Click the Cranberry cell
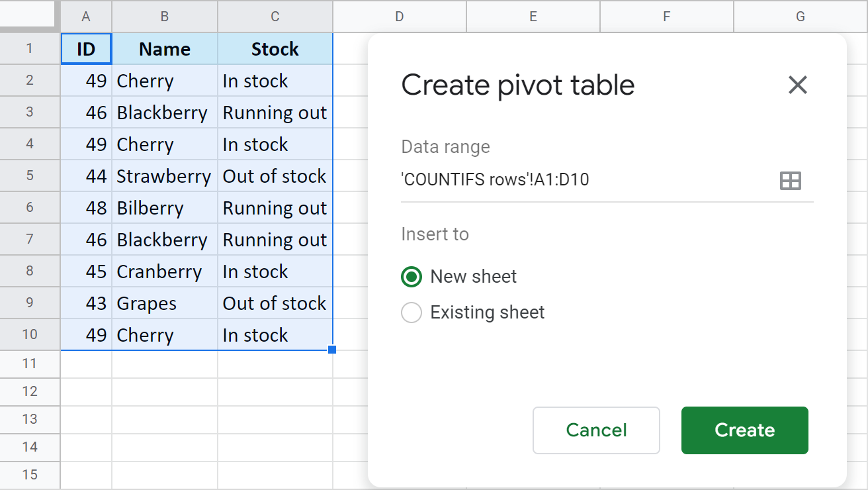The image size is (868, 490). 164,271
